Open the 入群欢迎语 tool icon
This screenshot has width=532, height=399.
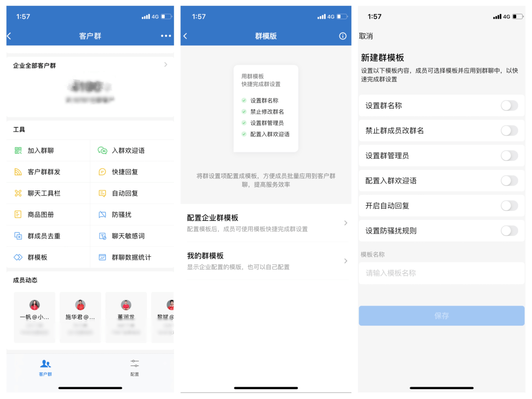click(102, 150)
